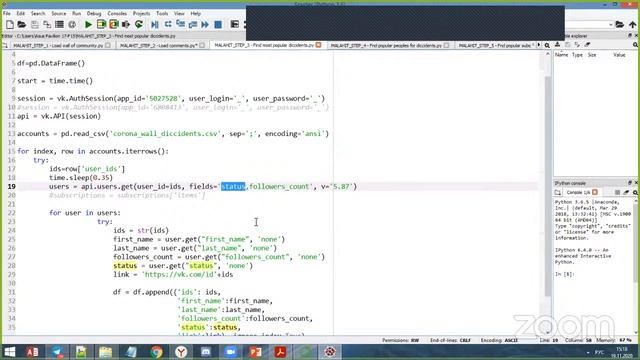The height and width of the screenshot is (360, 640).
Task: Click eraser icon in IPython console toolbar
Action: pos(626,192)
